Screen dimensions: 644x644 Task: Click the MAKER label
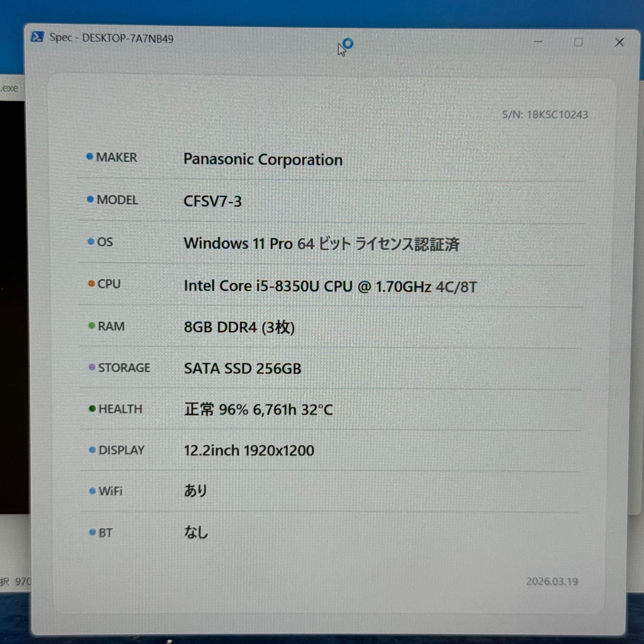pyautogui.click(x=117, y=157)
